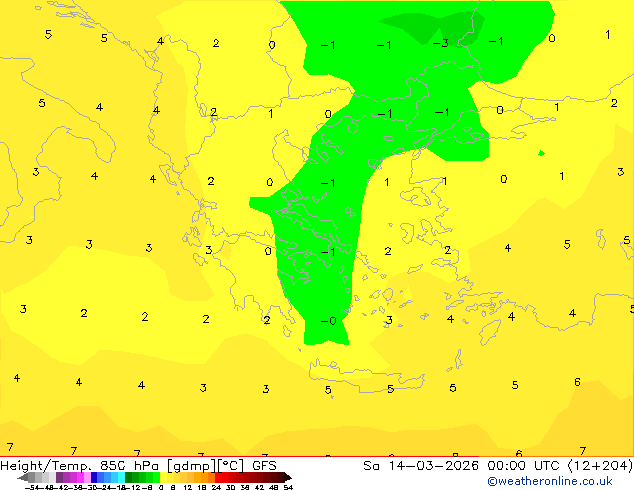Click the '42' label on the color scale

259,487
